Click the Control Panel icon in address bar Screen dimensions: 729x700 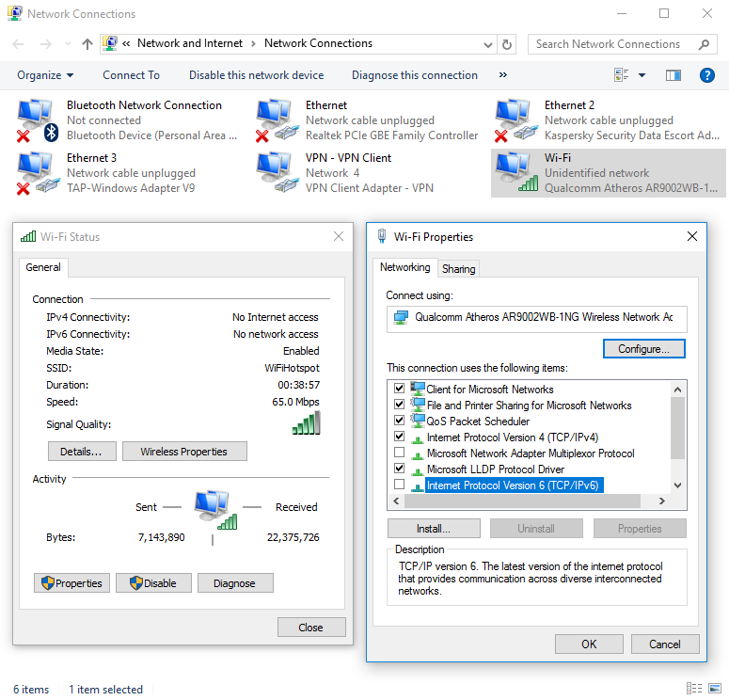(110, 43)
